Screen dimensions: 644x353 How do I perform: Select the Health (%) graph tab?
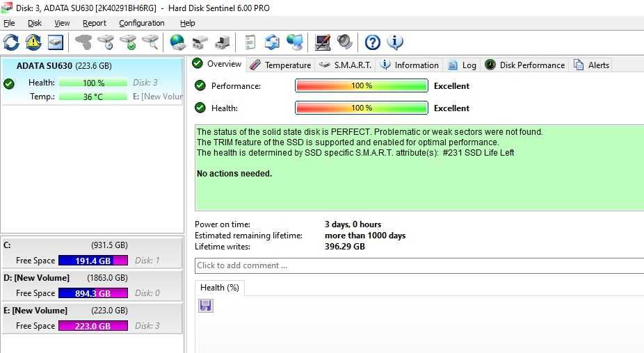tap(219, 288)
